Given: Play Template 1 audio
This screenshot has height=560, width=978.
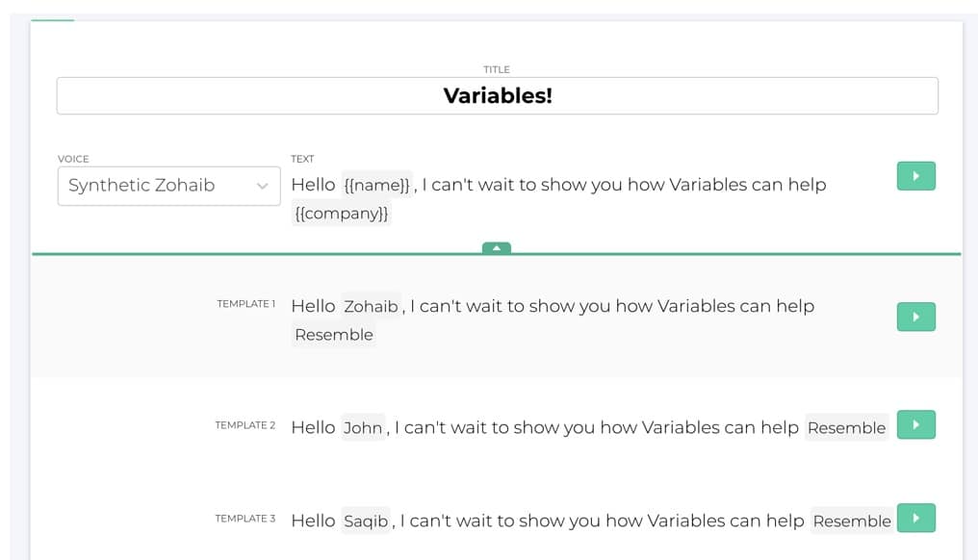Looking at the screenshot, I should 915,317.
